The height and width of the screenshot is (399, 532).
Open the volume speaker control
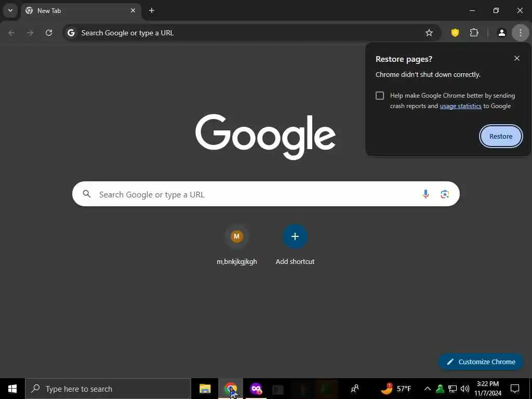(x=465, y=389)
